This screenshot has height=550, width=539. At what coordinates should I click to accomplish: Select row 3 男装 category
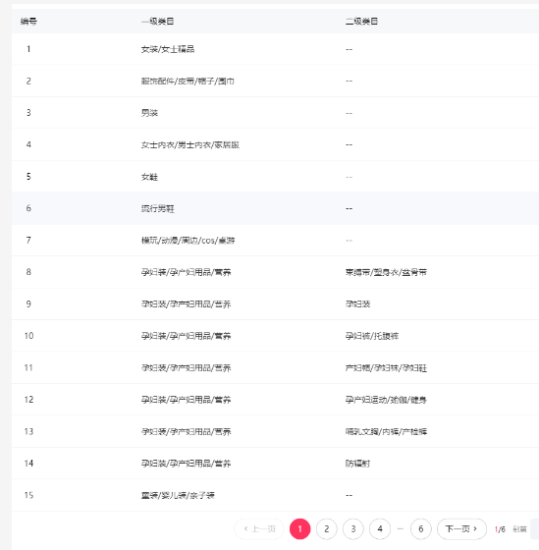click(275, 113)
